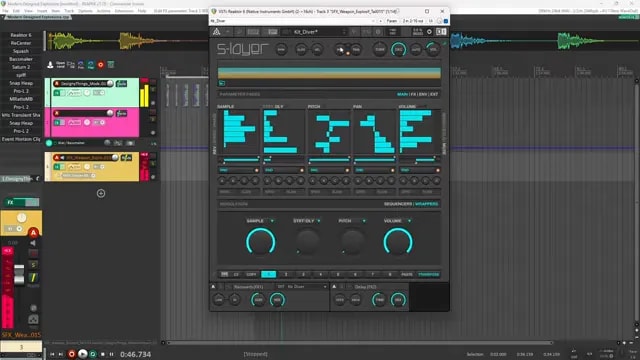The width and height of the screenshot is (640, 360).
Task: Click the transport Play button
Action: (x=82, y=354)
